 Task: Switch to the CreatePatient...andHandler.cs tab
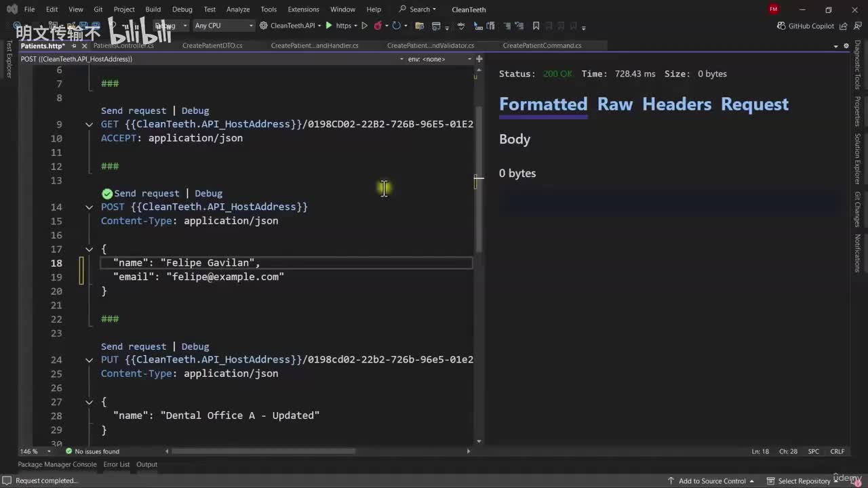click(x=315, y=46)
